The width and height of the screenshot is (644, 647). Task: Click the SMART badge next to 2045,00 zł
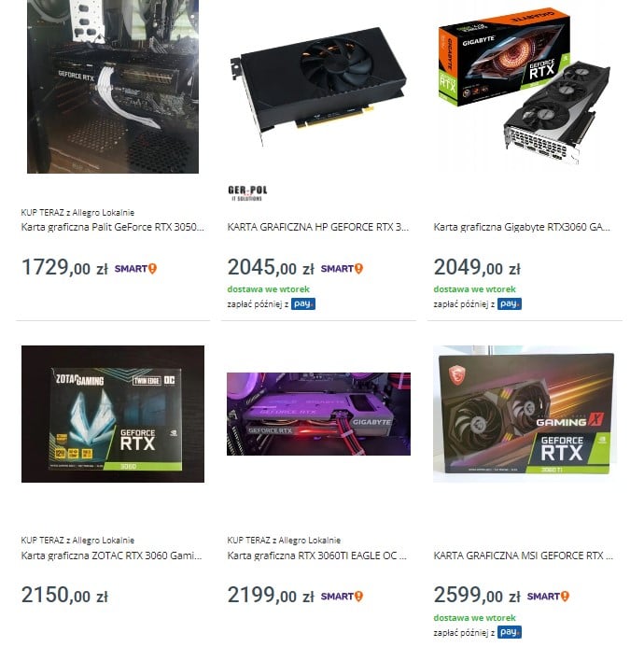point(342,269)
